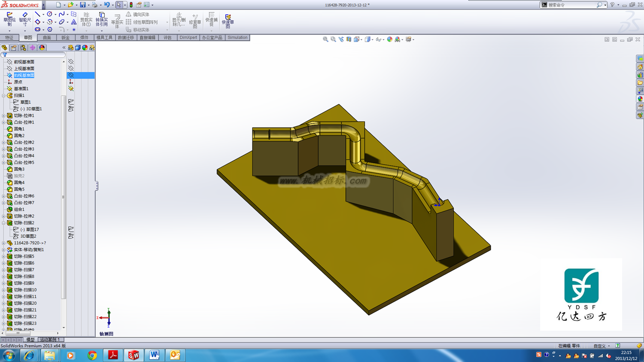Expand the 切除-拉伸1 feature

pyautogui.click(x=4, y=116)
